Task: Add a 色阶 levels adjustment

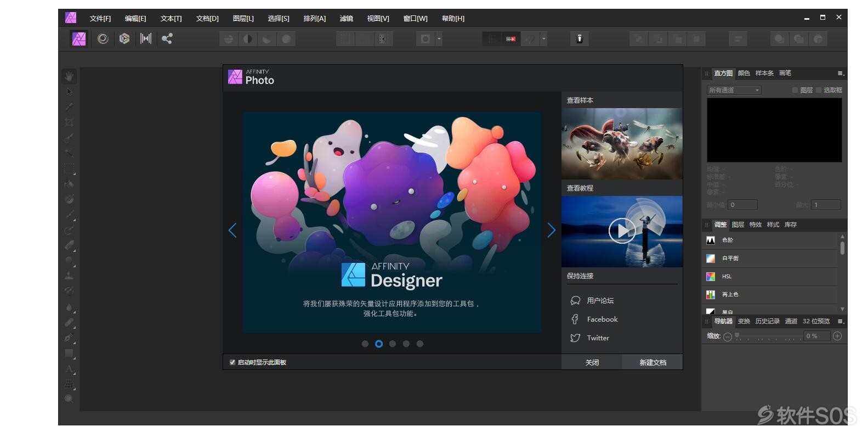Action: (770, 240)
